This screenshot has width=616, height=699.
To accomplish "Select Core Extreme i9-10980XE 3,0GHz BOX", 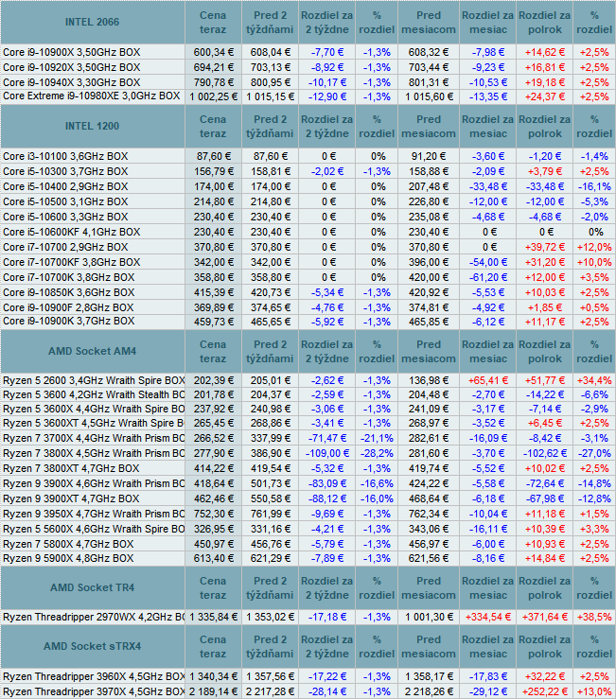I will [92, 96].
